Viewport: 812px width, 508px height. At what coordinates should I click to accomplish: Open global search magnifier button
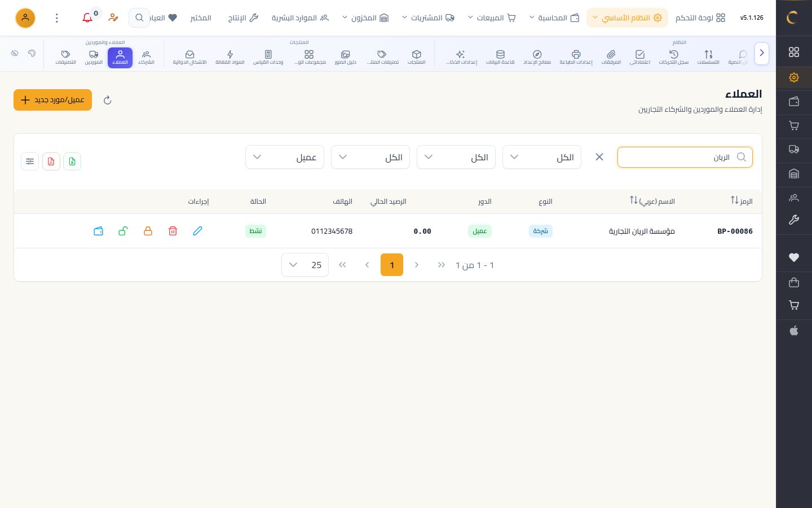click(x=139, y=18)
